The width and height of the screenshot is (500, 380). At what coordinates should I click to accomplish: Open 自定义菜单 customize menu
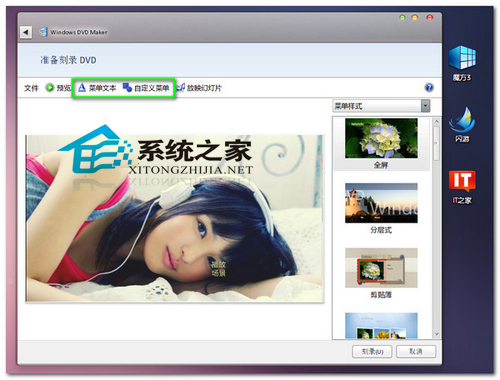click(x=146, y=88)
